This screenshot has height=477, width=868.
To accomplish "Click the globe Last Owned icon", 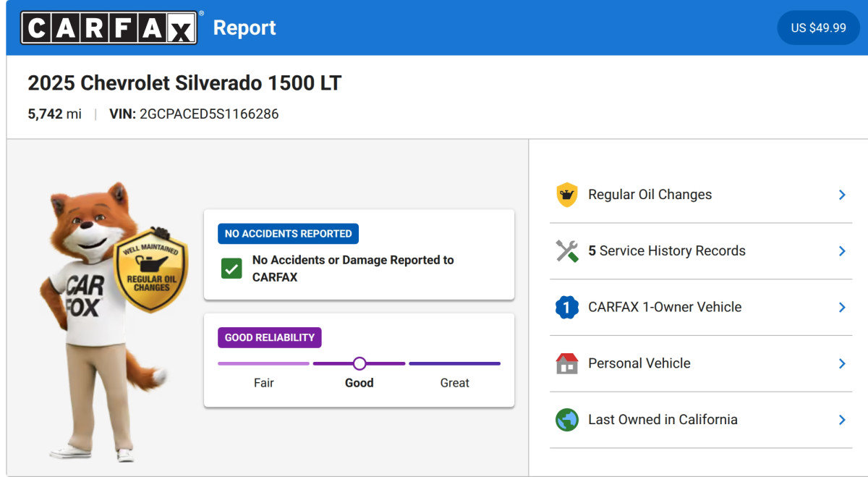I will [x=567, y=420].
